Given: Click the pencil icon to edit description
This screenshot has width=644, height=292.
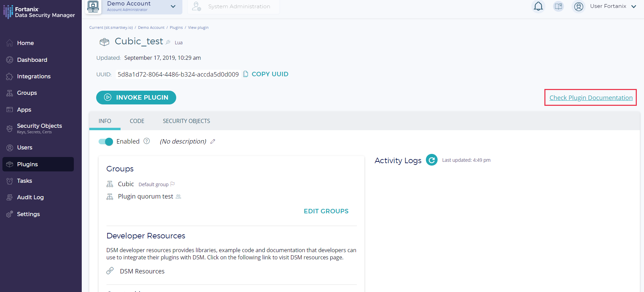Looking at the screenshot, I should (213, 142).
